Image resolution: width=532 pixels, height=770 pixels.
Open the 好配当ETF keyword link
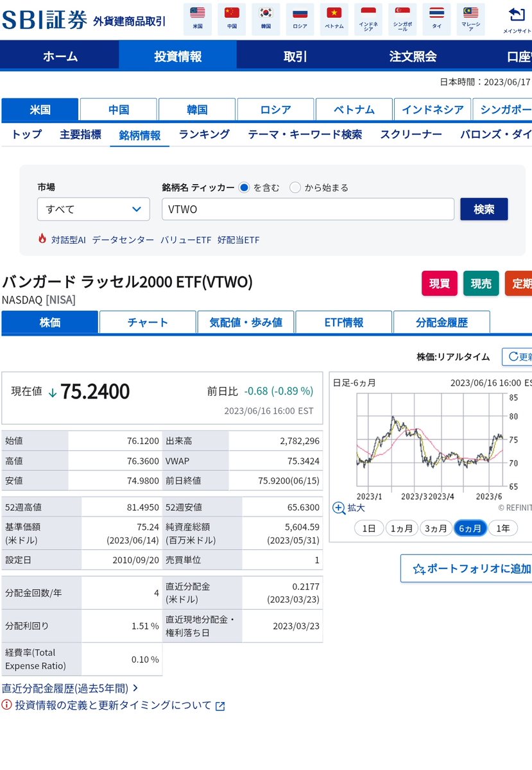[238, 239]
